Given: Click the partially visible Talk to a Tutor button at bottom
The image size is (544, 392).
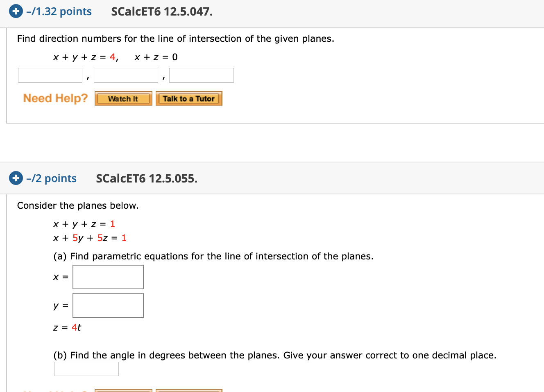Looking at the screenshot, I should [189, 390].
